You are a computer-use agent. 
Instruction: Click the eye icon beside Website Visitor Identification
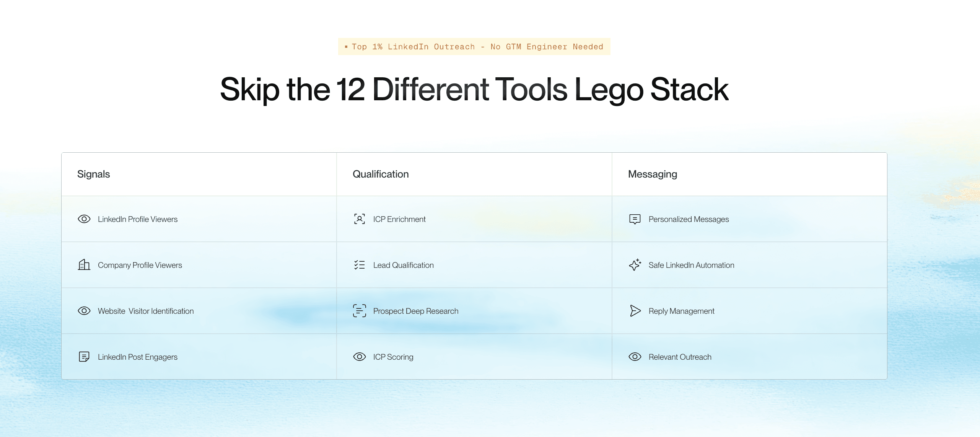[x=84, y=311]
